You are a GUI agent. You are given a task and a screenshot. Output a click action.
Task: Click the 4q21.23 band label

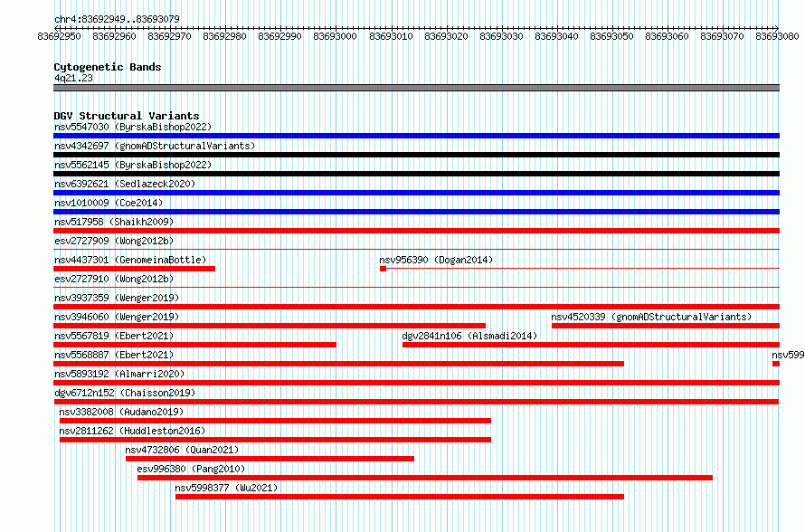point(73,78)
